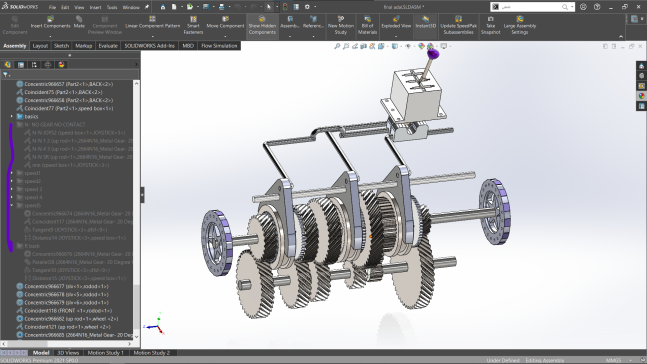Screen dimensions: 647x364
Task: Open Large Assembly Settings
Action: click(519, 25)
